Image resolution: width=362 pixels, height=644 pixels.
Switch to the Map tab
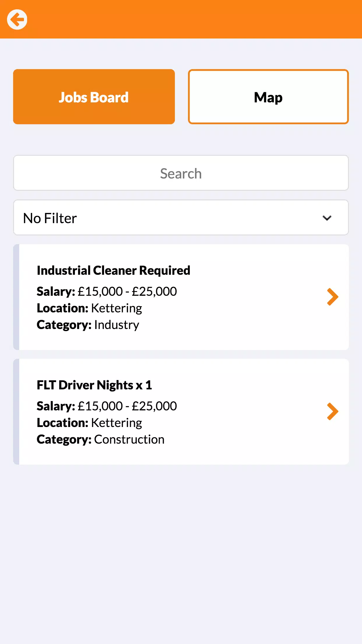268,97
